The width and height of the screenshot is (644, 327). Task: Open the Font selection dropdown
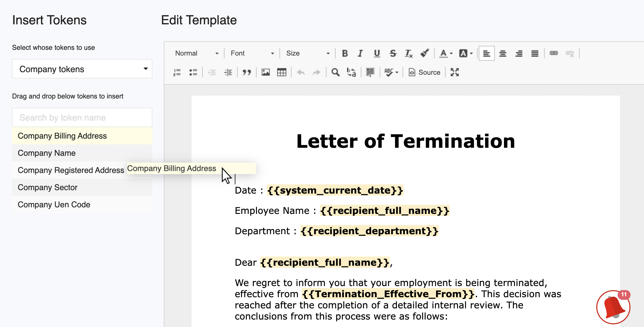[x=252, y=53]
